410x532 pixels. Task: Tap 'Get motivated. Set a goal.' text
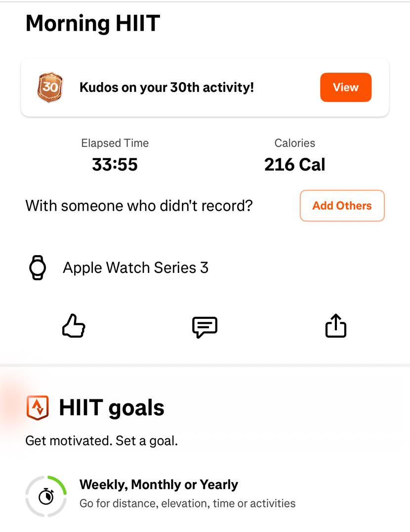click(102, 441)
